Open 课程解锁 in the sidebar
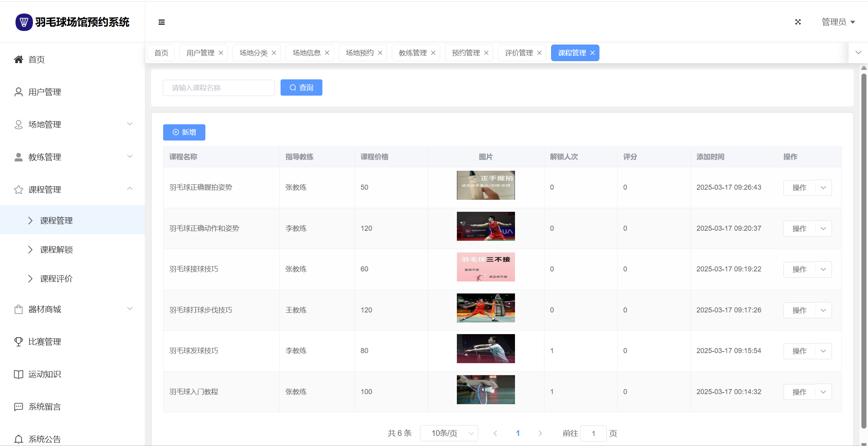Screen dimensions: 868x446 57,250
